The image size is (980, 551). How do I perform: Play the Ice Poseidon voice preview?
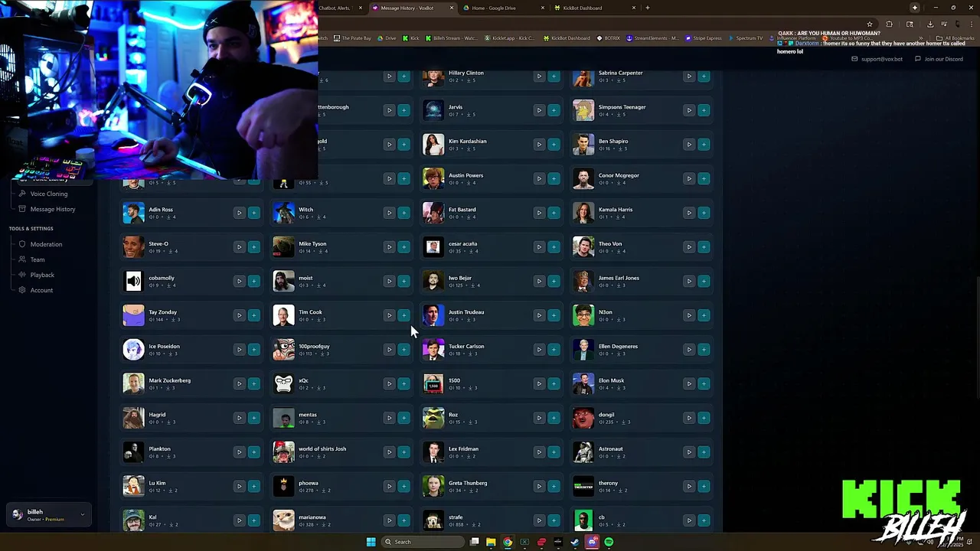click(239, 350)
